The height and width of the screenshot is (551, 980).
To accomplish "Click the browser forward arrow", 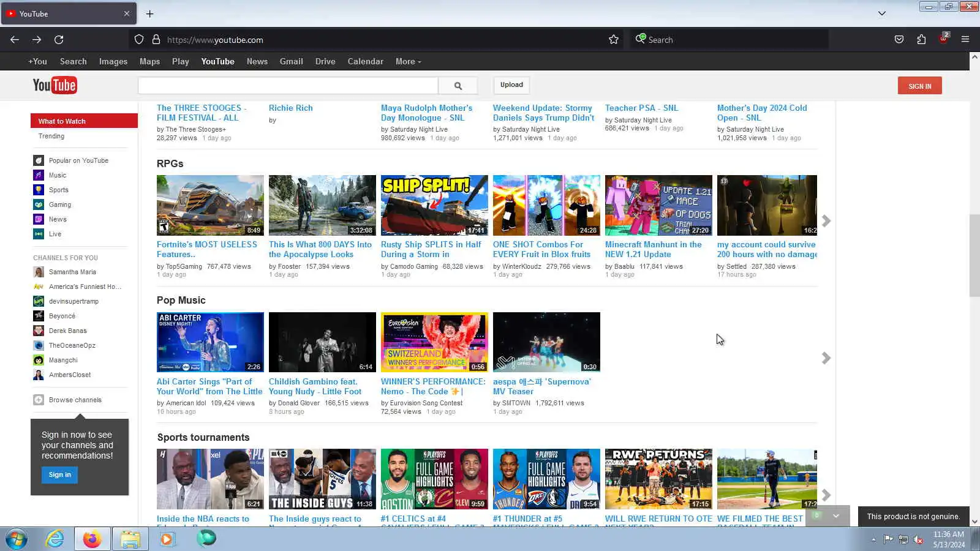I will [x=37, y=40].
